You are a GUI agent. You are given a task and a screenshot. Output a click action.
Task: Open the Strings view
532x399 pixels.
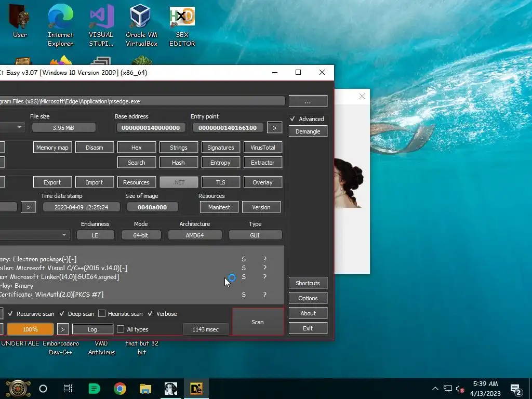(x=179, y=148)
